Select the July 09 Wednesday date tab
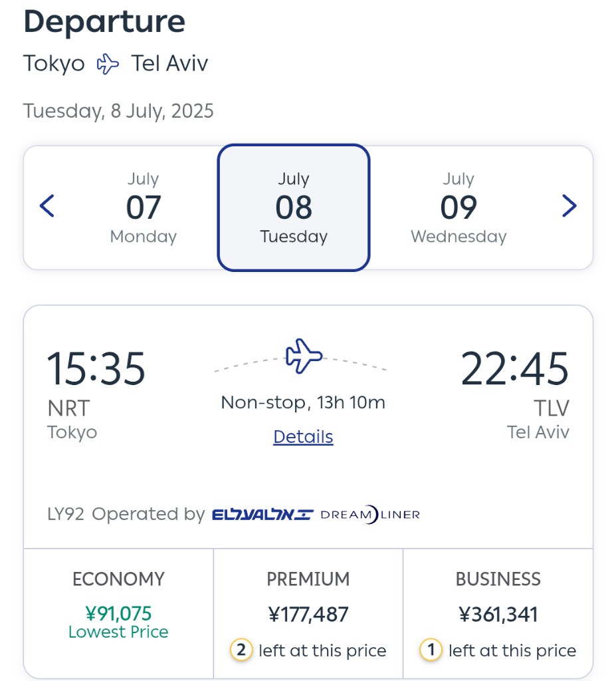 (x=459, y=207)
